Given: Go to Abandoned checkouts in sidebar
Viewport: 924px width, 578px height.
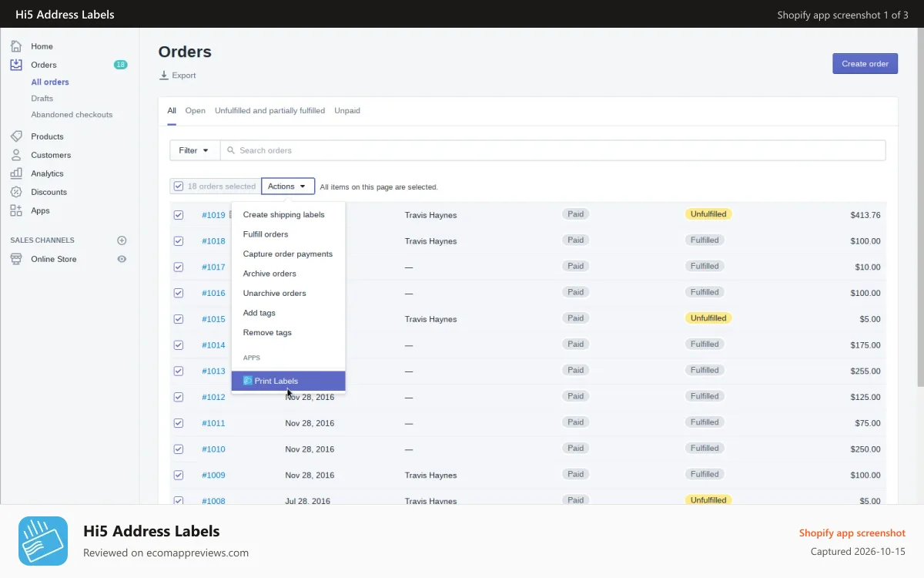Looking at the screenshot, I should click(x=72, y=115).
